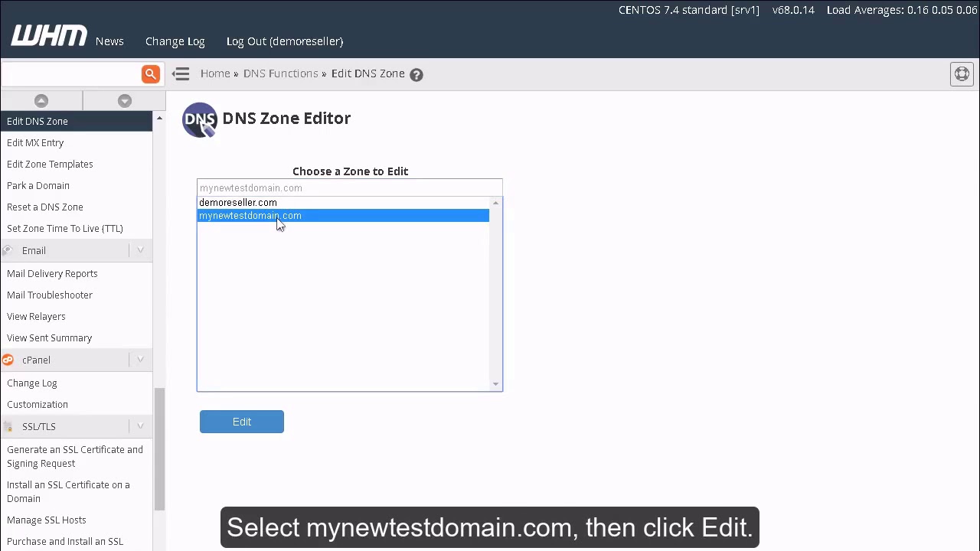Viewport: 980px width, 551px height.
Task: Click the sidebar collapse-all up arrow
Action: [x=41, y=100]
